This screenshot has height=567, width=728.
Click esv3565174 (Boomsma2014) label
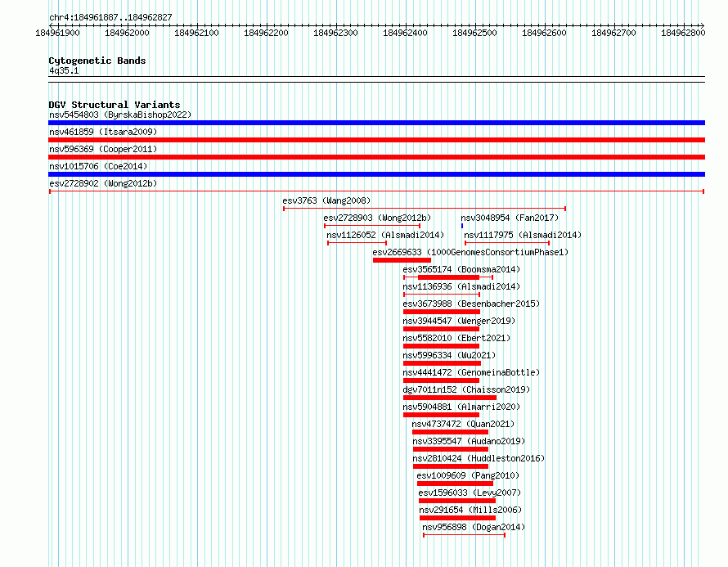tap(461, 269)
